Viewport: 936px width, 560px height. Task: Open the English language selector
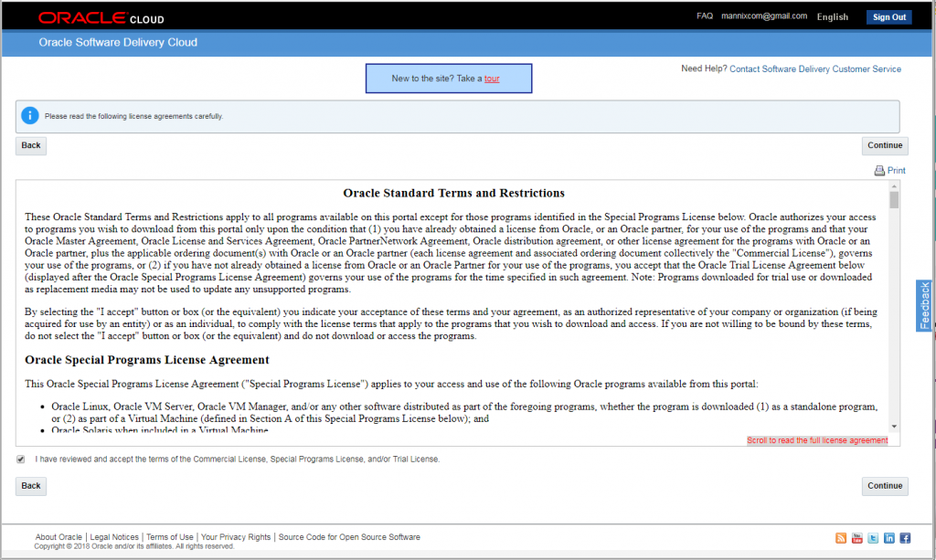click(x=832, y=17)
